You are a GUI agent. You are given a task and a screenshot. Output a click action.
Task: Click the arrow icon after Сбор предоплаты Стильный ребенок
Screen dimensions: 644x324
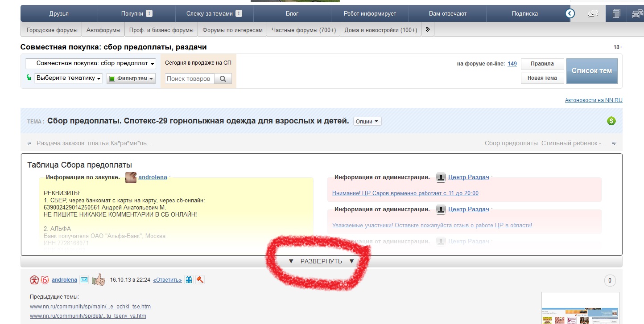click(x=614, y=143)
